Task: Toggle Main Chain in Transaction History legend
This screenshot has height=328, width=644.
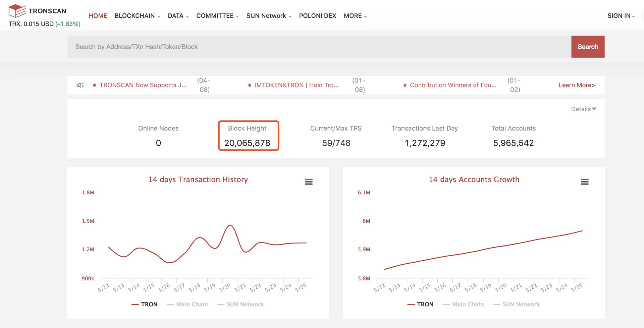Action: 187,304
